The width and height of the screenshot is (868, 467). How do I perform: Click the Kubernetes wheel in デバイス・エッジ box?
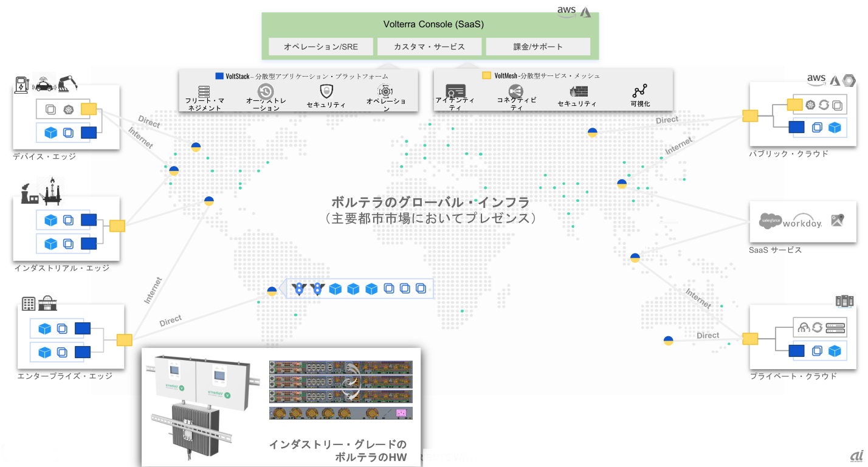[x=69, y=109]
